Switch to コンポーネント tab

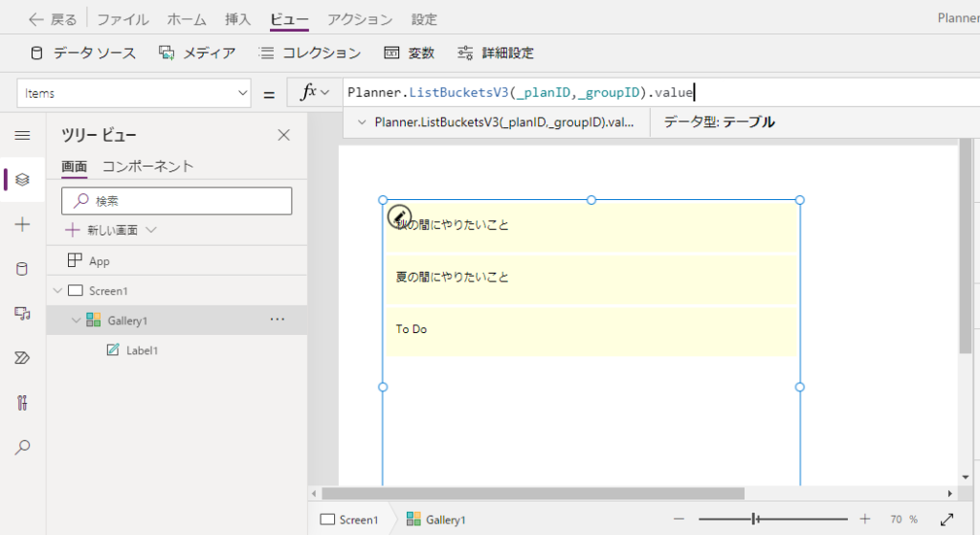[x=148, y=167]
